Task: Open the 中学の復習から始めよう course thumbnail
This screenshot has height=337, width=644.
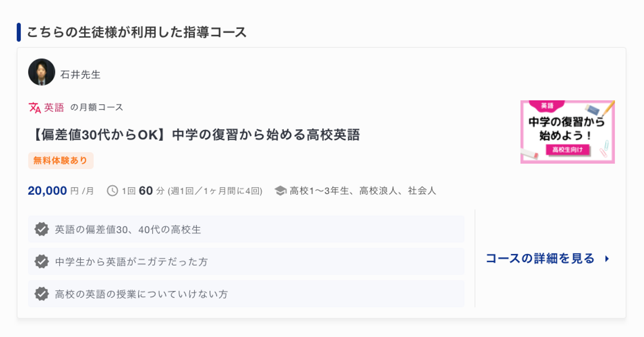Action: (x=568, y=132)
